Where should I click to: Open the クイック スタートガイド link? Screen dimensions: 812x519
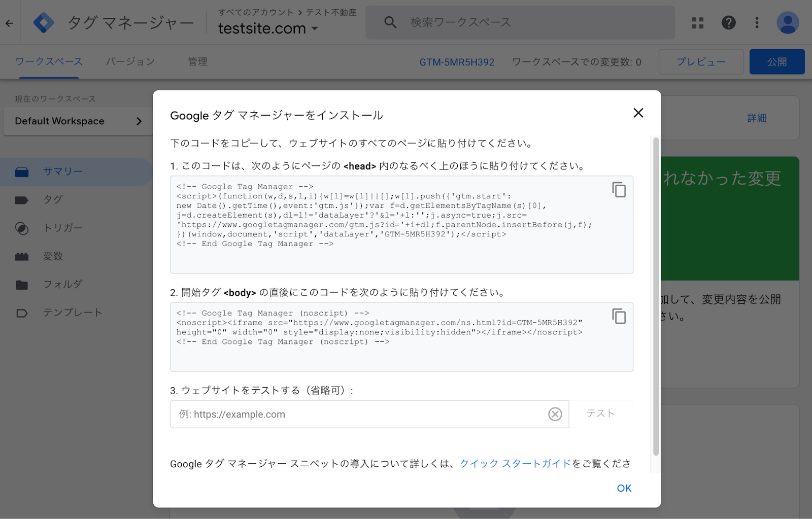coord(516,463)
